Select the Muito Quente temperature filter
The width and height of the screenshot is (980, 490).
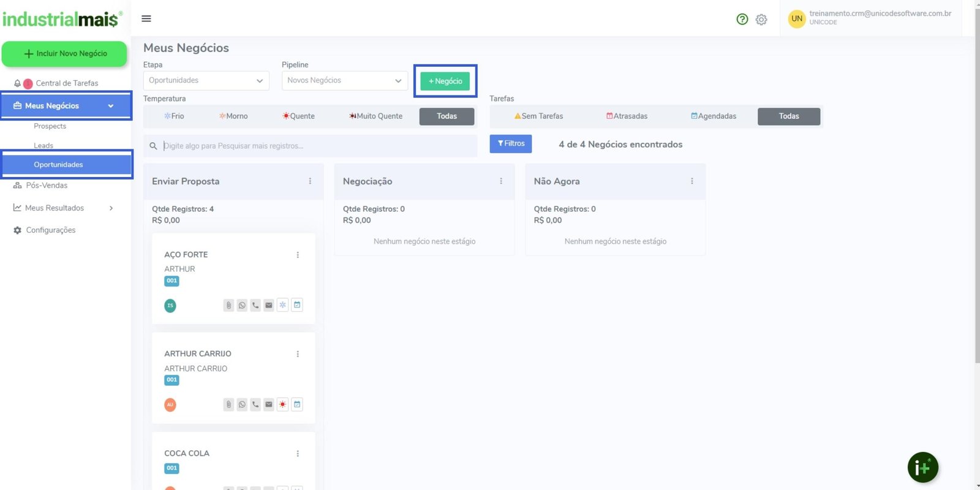coord(376,116)
